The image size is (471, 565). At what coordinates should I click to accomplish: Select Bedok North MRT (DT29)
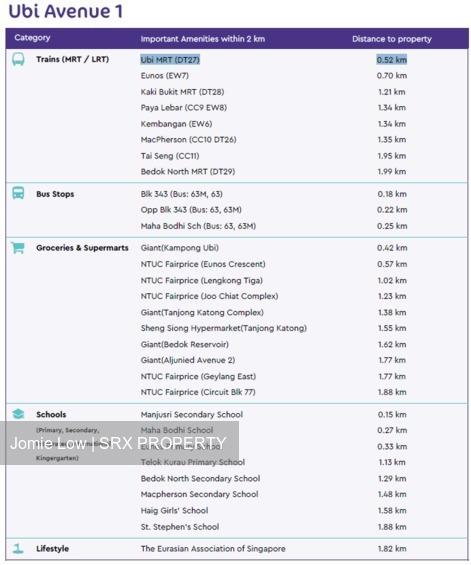click(188, 172)
